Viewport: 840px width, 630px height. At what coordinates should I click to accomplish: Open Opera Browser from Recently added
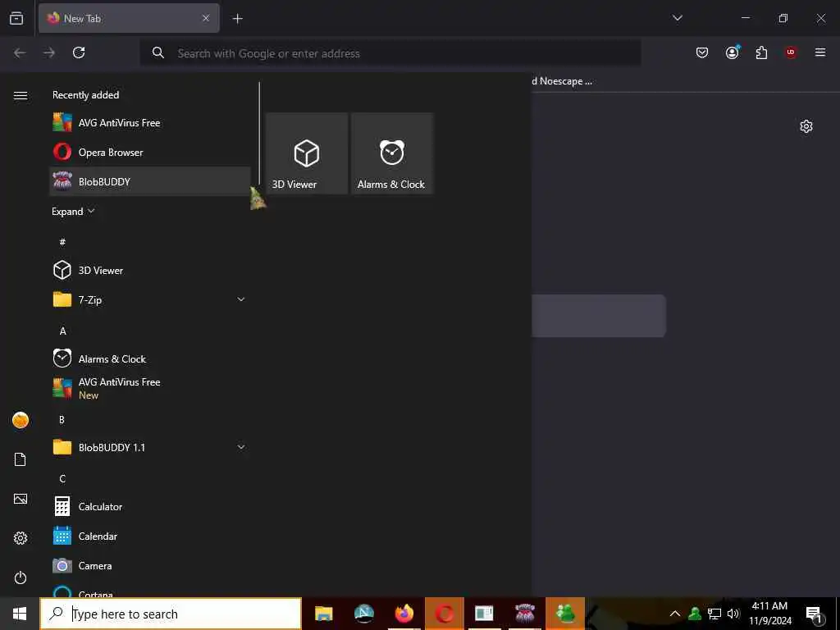pyautogui.click(x=149, y=152)
